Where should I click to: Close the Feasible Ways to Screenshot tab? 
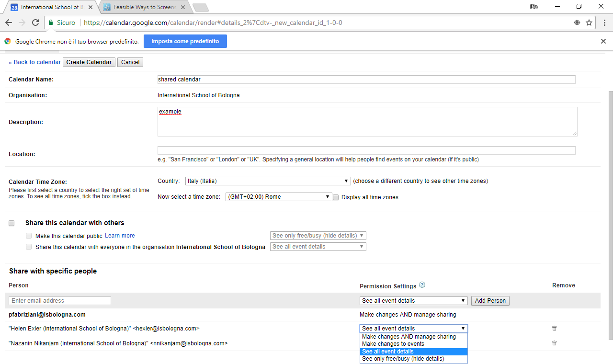(183, 7)
